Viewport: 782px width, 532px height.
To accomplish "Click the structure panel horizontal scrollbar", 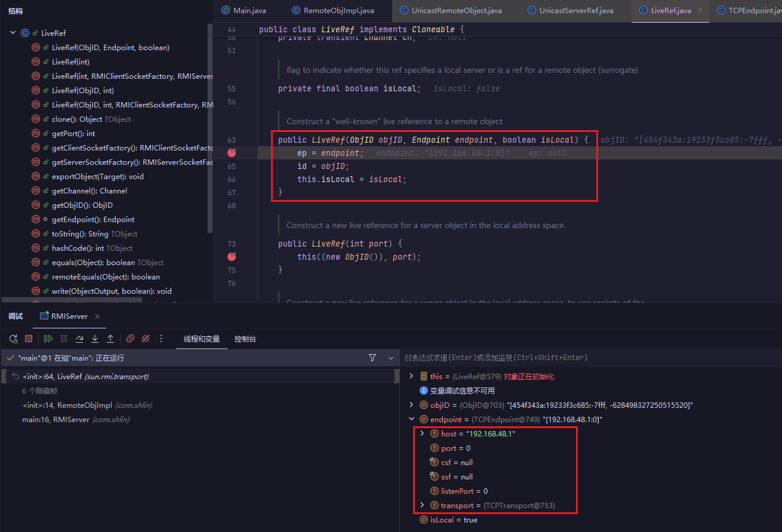I will click(72, 300).
